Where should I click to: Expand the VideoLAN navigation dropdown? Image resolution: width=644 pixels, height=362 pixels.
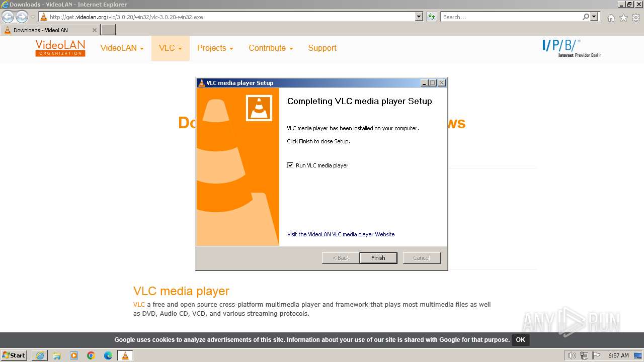pos(122,48)
